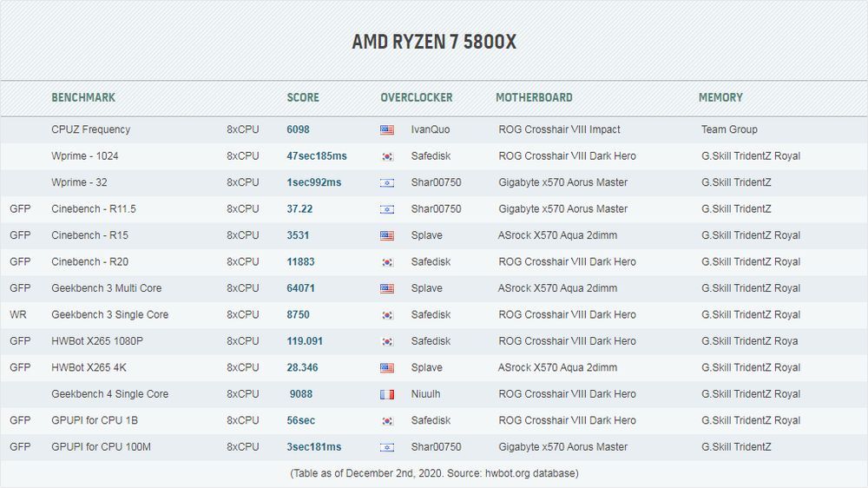Click Splave in the Cinebench - R15 row
Screen dimensions: 868x488
click(x=427, y=235)
